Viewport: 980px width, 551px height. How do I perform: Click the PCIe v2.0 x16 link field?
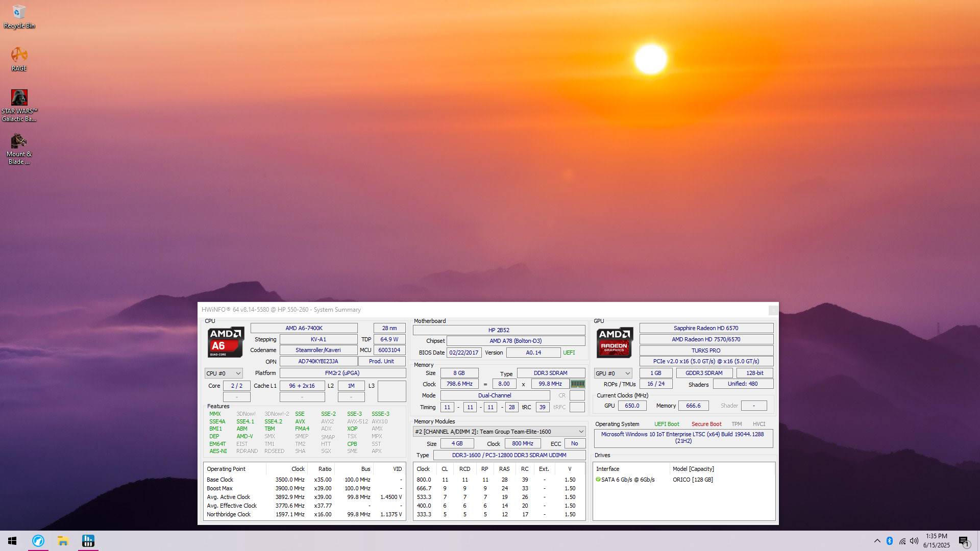coord(706,361)
